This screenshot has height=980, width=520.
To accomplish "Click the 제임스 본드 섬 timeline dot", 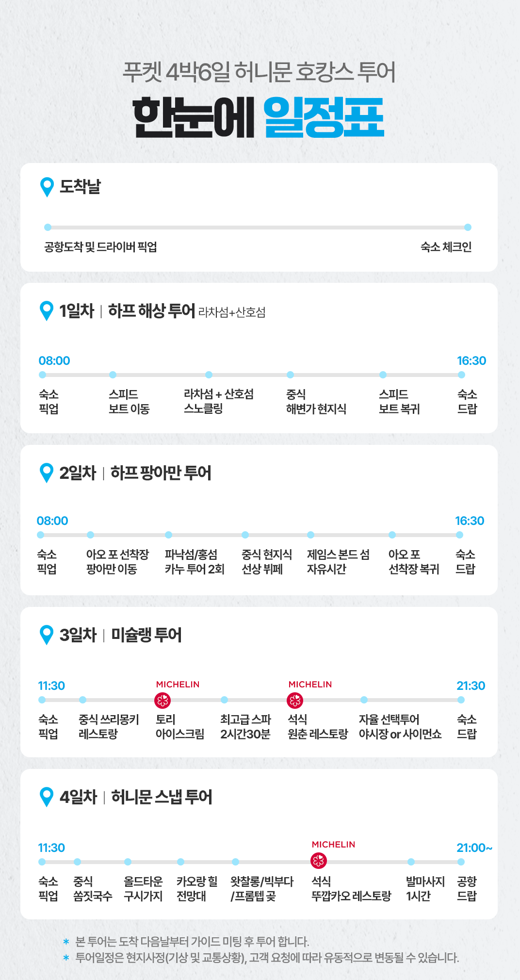I will [x=310, y=535].
